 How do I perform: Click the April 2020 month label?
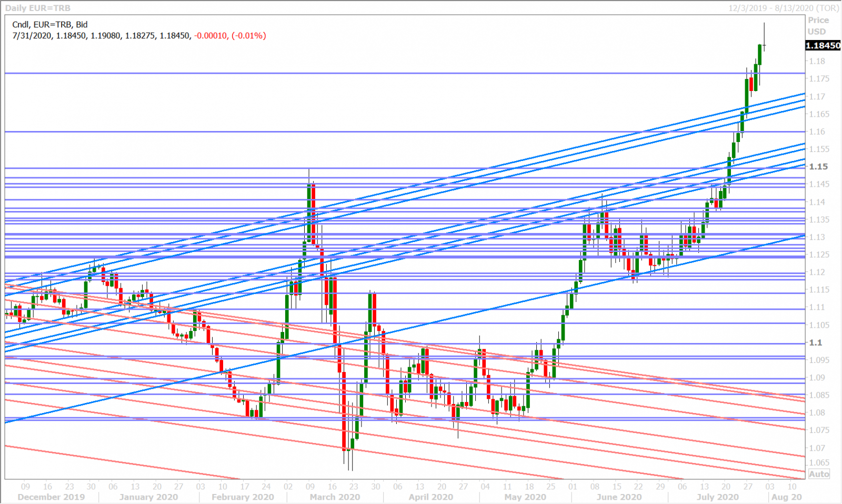click(x=431, y=497)
